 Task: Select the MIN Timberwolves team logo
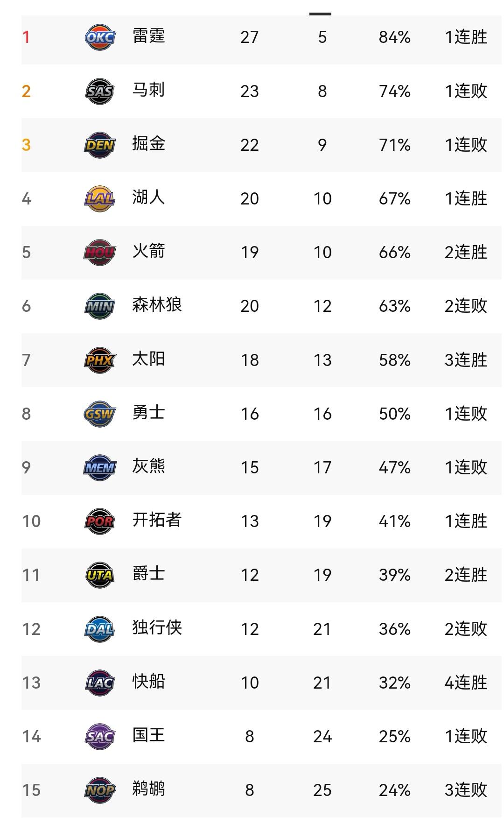[100, 306]
